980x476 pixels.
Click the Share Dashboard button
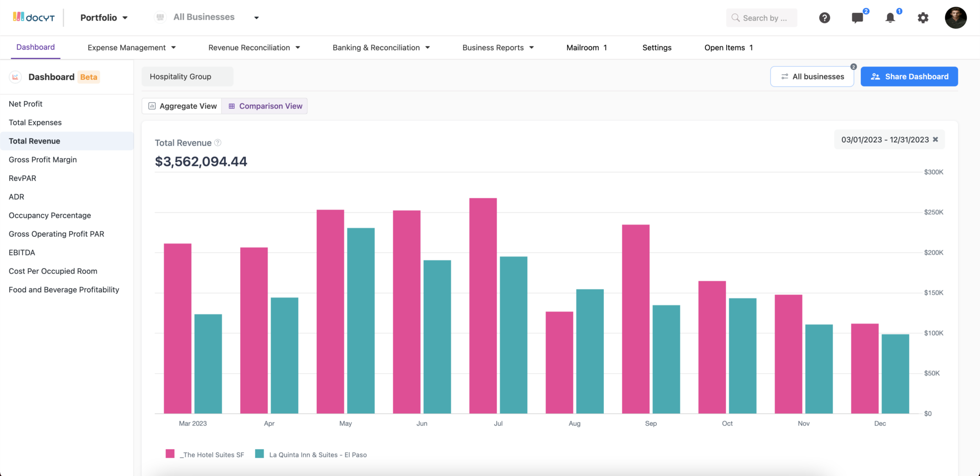click(909, 77)
